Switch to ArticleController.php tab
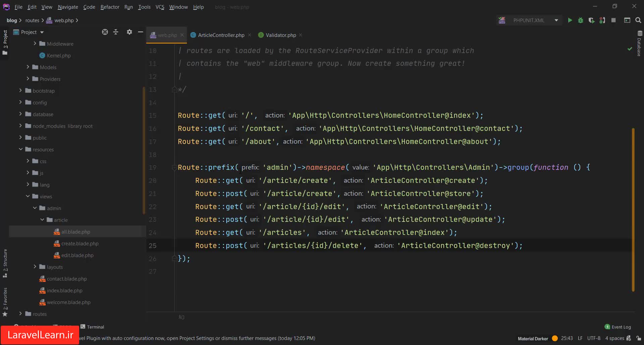 (x=221, y=35)
